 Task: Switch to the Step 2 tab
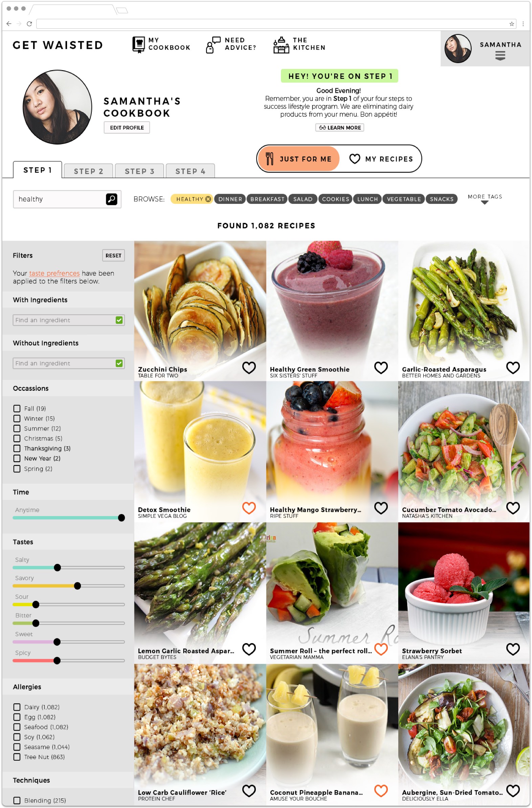click(x=88, y=171)
